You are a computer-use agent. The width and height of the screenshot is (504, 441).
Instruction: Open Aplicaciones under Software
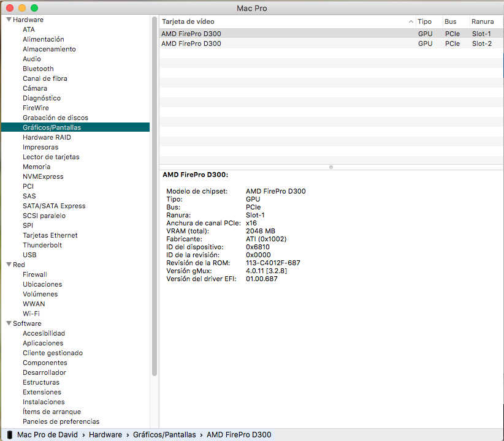coord(43,343)
